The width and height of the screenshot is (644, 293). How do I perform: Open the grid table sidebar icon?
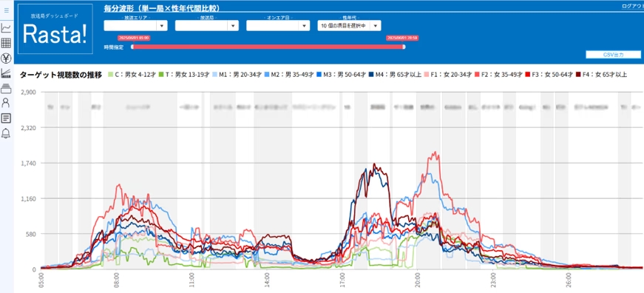[6, 43]
